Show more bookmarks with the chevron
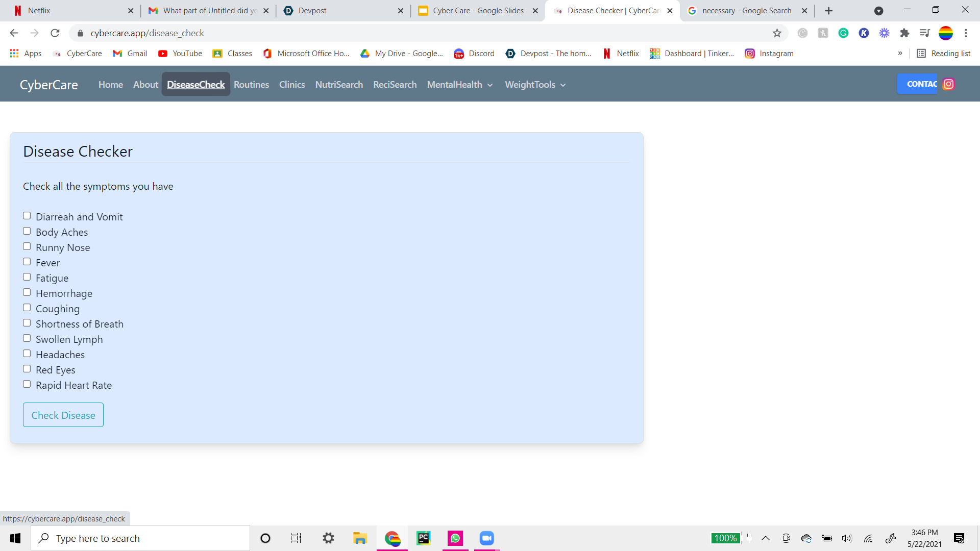This screenshot has height=551, width=980. point(900,54)
